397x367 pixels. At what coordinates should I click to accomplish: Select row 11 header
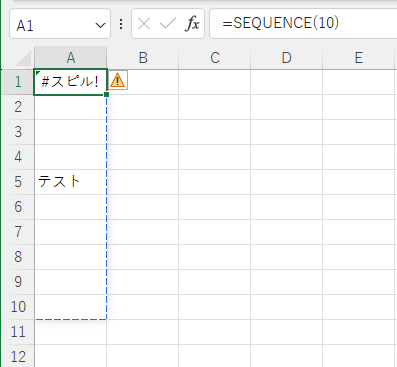point(18,332)
